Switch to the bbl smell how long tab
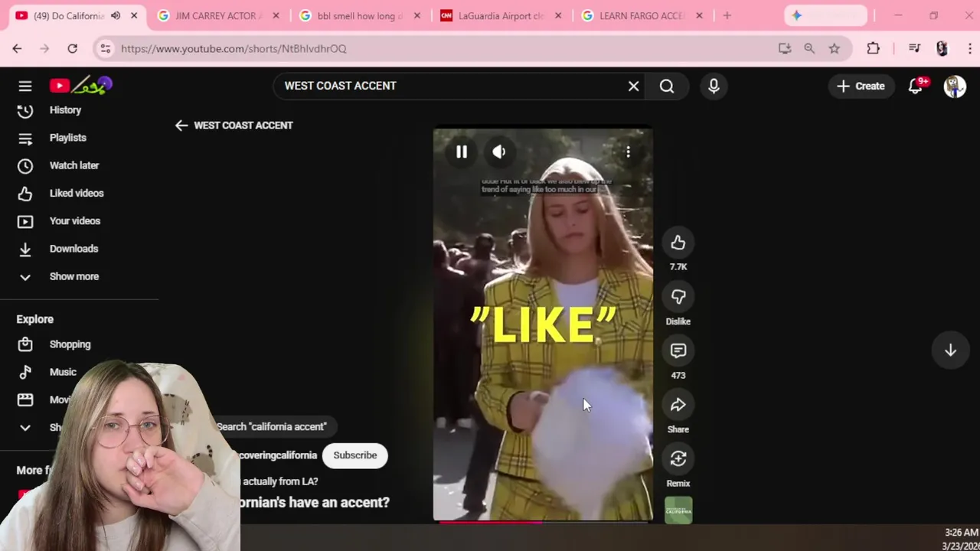 (358, 16)
